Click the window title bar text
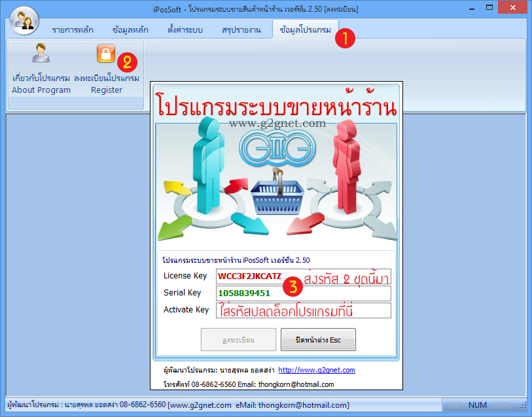 point(255,8)
